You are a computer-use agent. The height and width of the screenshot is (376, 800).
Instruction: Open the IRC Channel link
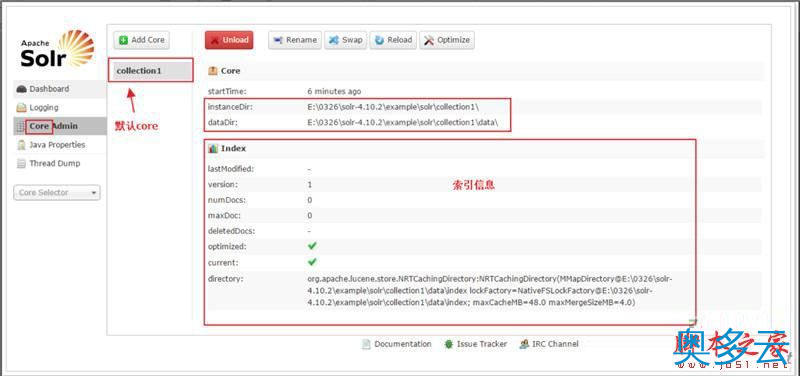(x=555, y=344)
